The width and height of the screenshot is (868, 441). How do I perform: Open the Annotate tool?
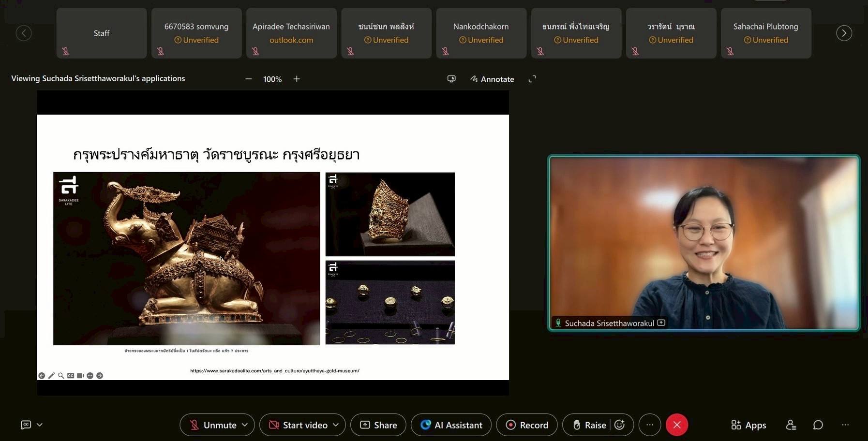[492, 79]
